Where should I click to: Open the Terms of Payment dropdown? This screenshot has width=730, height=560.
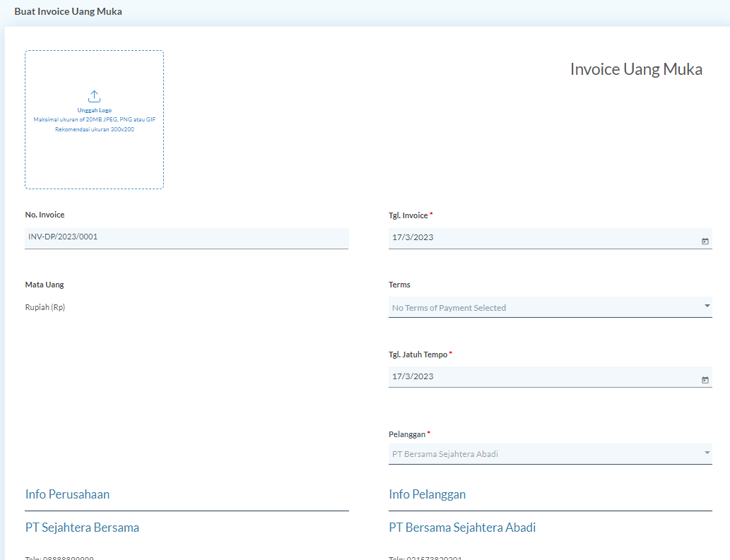pyautogui.click(x=551, y=307)
